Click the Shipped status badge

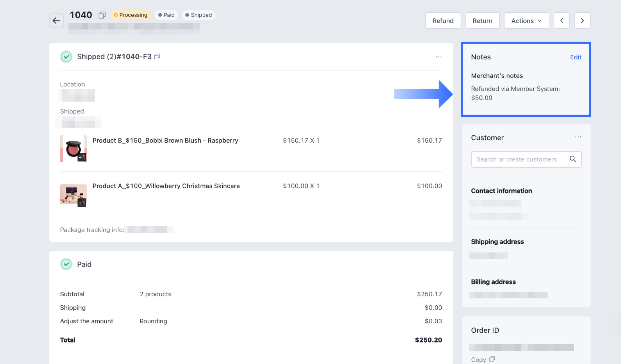coord(199,15)
